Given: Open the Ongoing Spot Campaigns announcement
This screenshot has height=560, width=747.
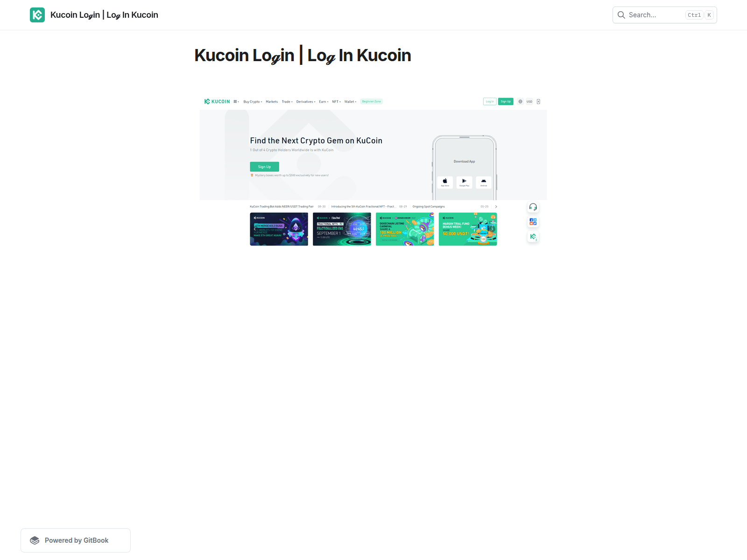Looking at the screenshot, I should pos(429,206).
